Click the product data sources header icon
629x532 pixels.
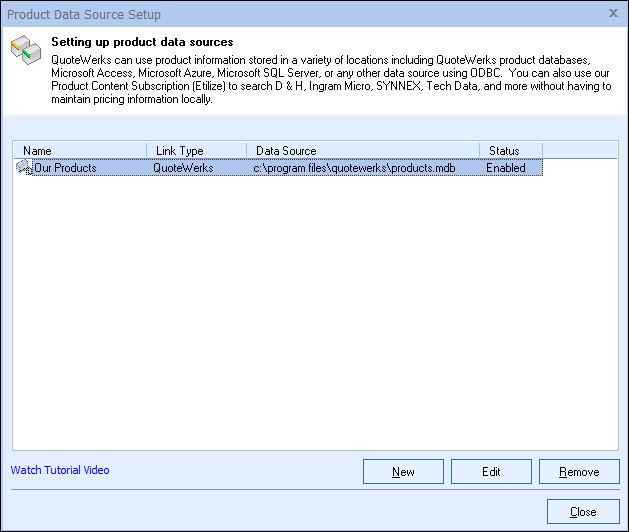pyautogui.click(x=25, y=51)
